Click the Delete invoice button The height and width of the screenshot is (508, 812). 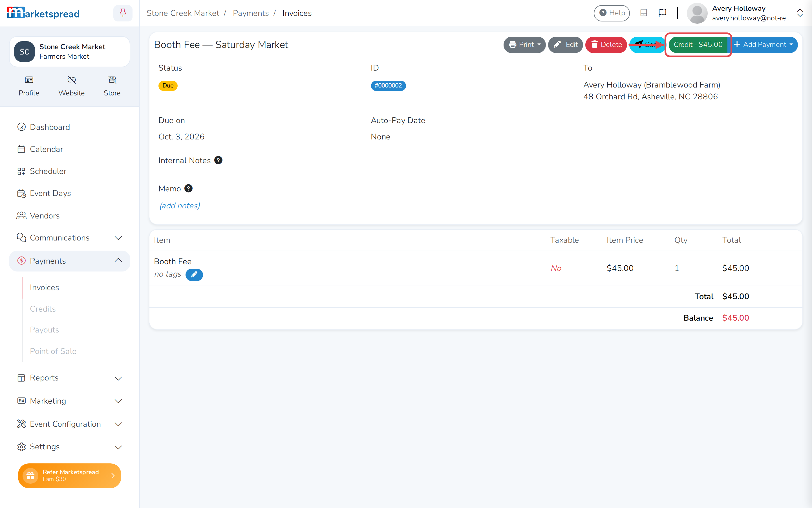[x=606, y=45]
